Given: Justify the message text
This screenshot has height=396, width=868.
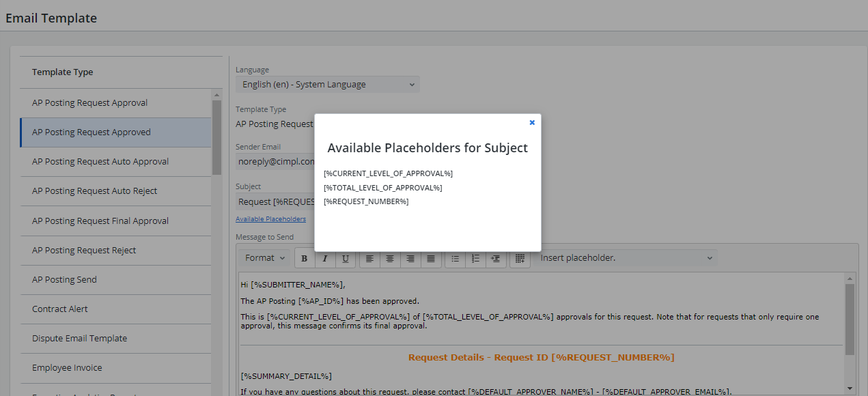Looking at the screenshot, I should click(431, 258).
